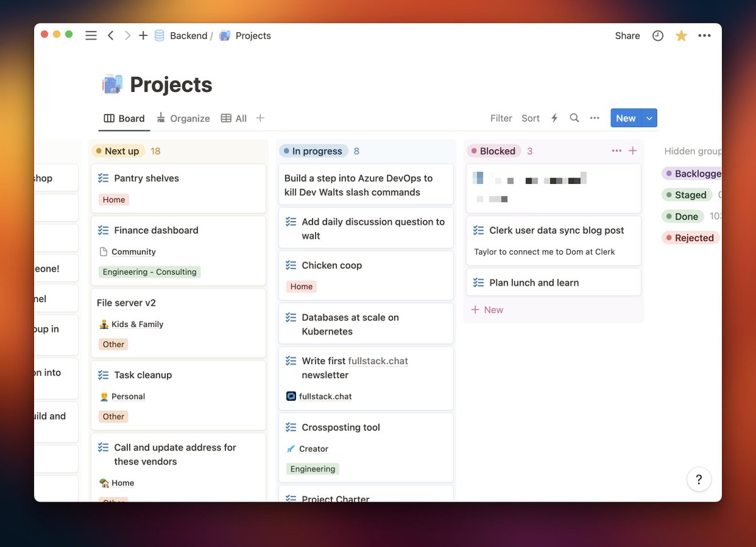Click the Projects page icon beside the title
The image size is (756, 547).
112,84
